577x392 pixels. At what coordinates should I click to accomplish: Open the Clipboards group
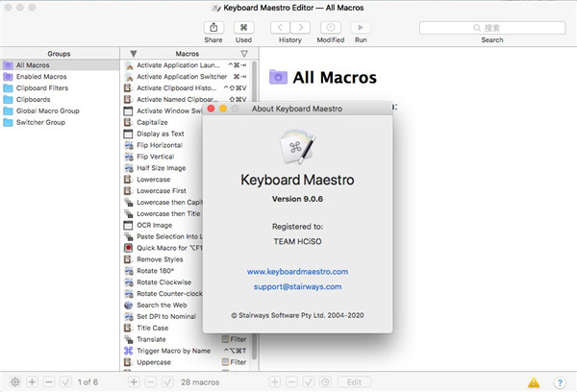[x=60, y=99]
